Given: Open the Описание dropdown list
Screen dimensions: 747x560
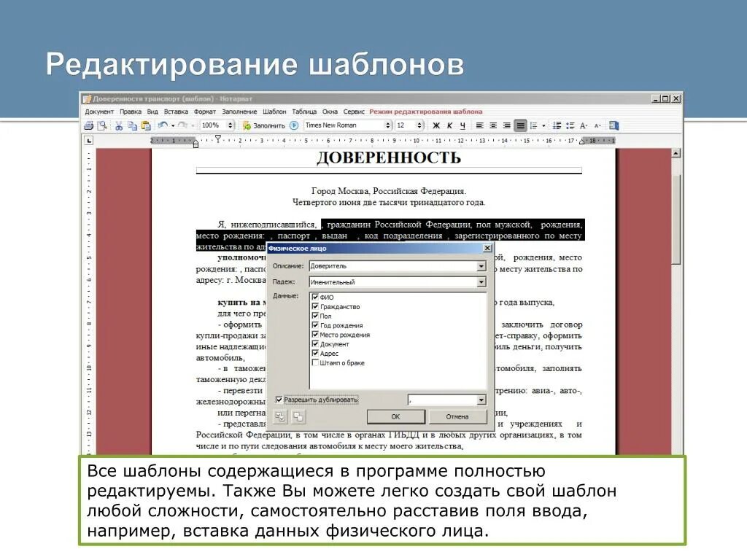Looking at the screenshot, I should [481, 266].
